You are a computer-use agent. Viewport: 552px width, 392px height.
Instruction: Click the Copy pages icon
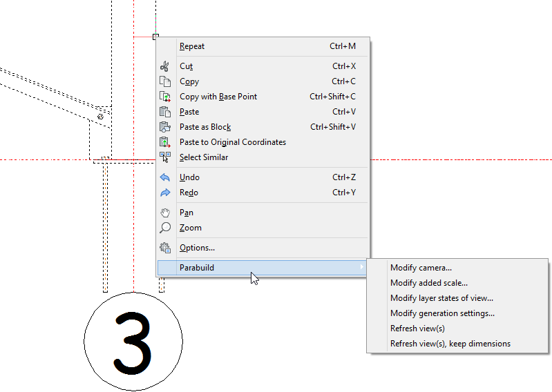(x=164, y=81)
